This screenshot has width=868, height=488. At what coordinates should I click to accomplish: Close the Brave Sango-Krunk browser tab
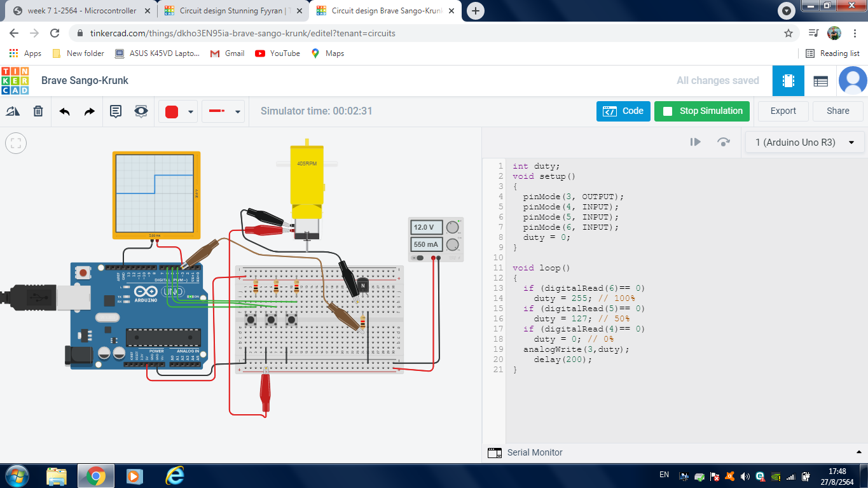(451, 11)
